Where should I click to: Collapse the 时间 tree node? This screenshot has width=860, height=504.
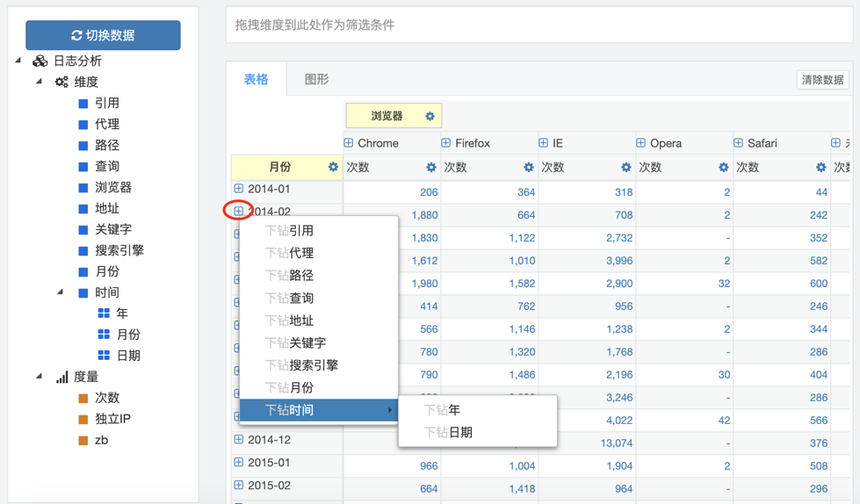(61, 292)
